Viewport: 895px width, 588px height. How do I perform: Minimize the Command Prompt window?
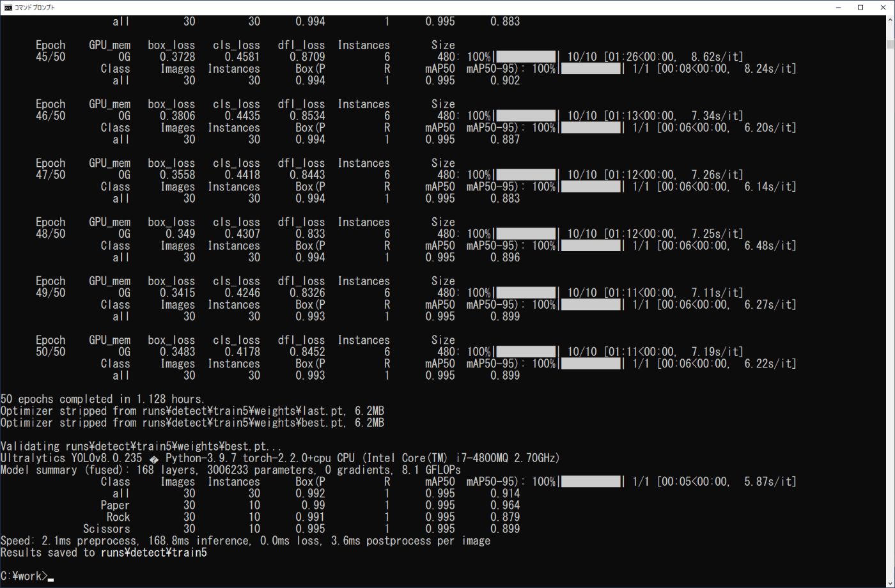point(838,8)
